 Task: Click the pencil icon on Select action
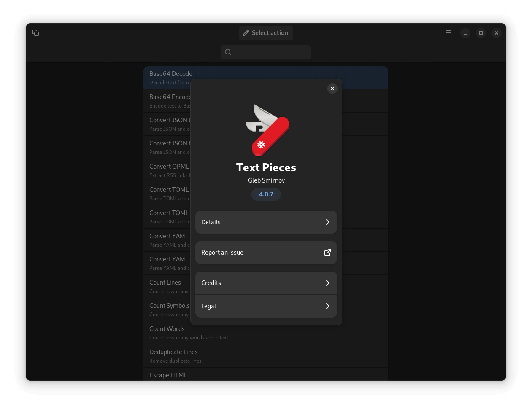tap(246, 33)
